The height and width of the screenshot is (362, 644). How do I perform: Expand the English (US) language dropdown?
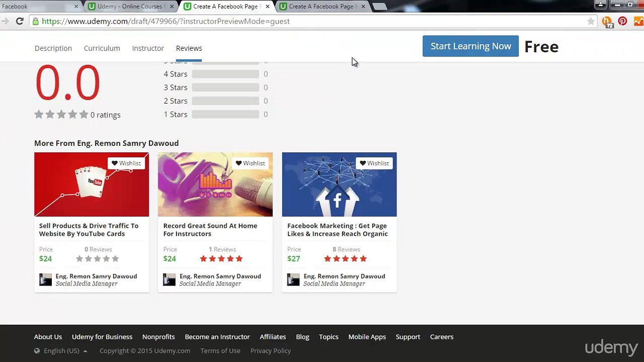(x=65, y=351)
